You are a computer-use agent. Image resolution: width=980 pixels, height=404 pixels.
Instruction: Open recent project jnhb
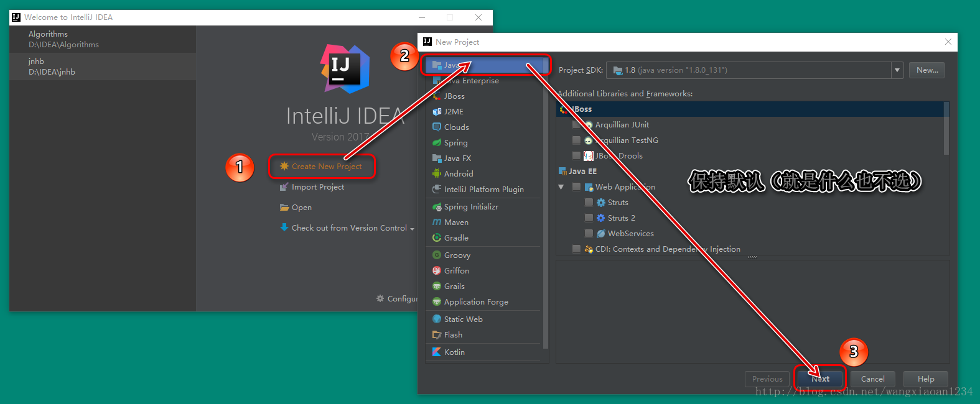(103, 67)
